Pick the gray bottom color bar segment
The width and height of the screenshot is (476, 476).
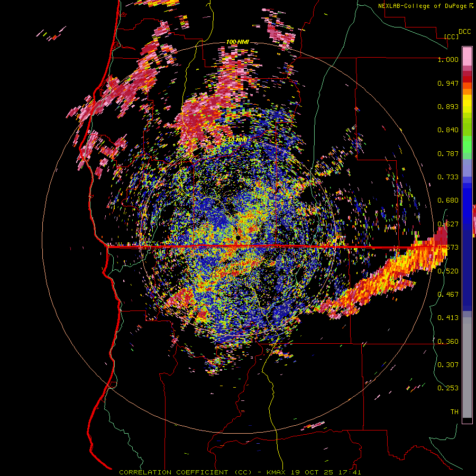[x=467, y=368]
